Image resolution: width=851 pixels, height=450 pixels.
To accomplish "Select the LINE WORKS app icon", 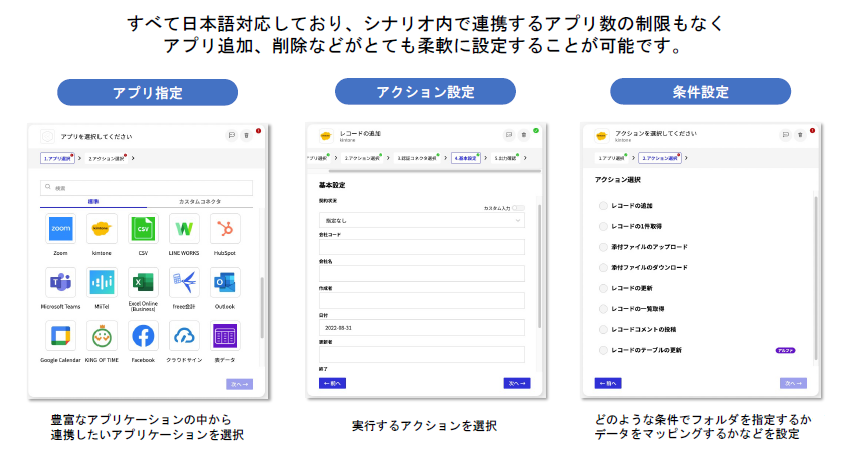I will (x=184, y=229).
